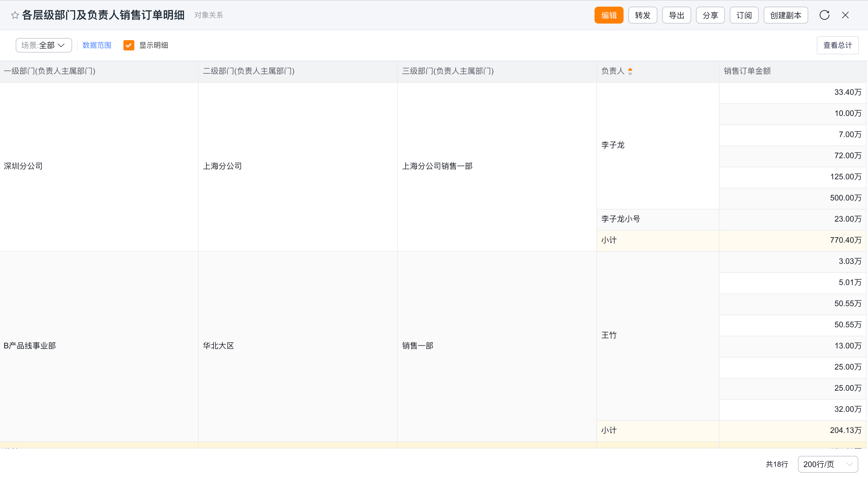Open the 数据范围 link

(x=97, y=45)
